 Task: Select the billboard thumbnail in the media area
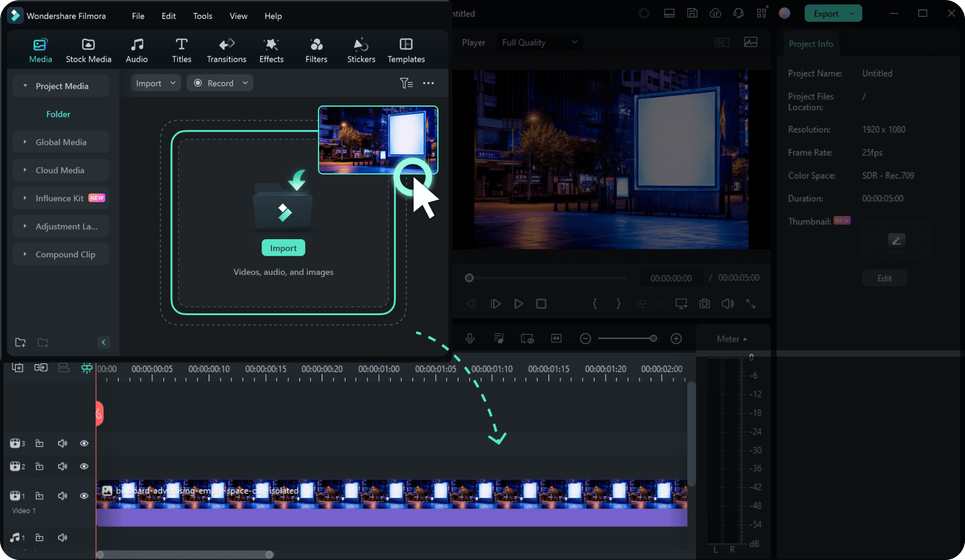coord(378,139)
